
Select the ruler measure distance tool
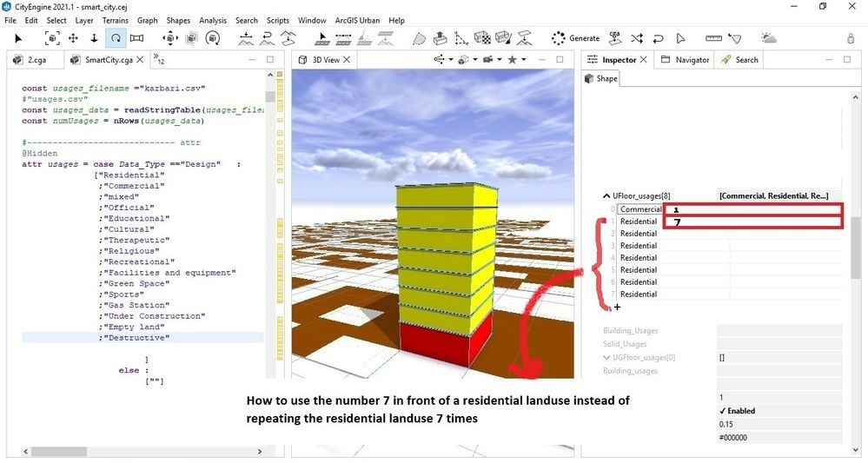coord(713,38)
